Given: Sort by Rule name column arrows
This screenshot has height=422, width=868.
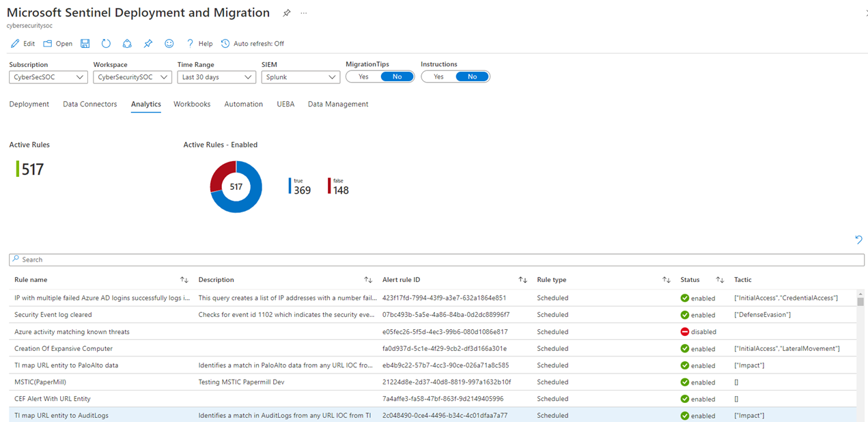Looking at the screenshot, I should [x=184, y=280].
